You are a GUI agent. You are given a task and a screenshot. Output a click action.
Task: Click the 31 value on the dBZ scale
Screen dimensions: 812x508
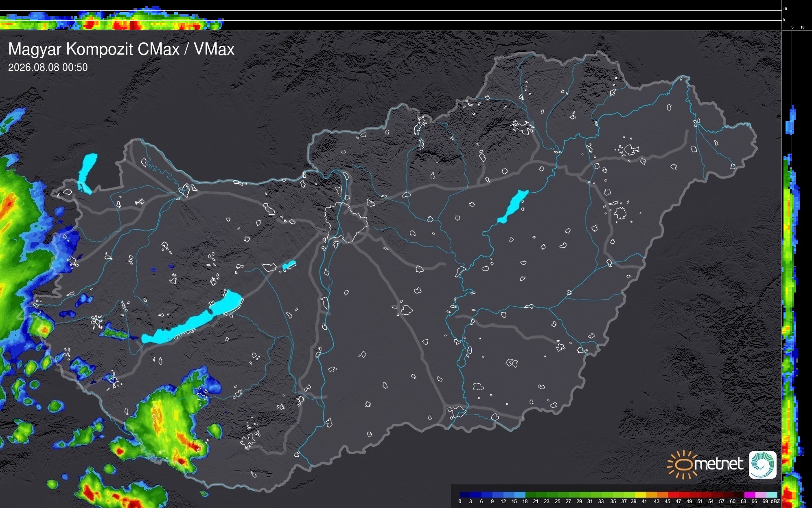(590, 501)
